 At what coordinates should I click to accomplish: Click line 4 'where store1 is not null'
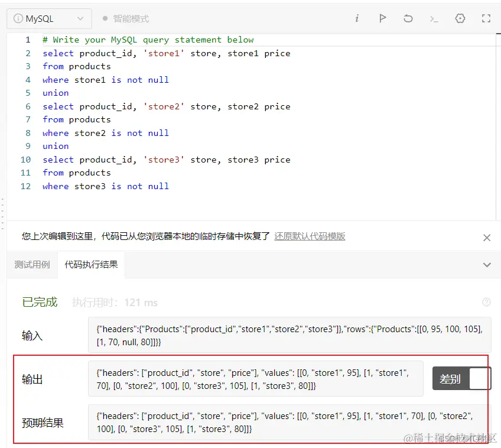(x=105, y=80)
